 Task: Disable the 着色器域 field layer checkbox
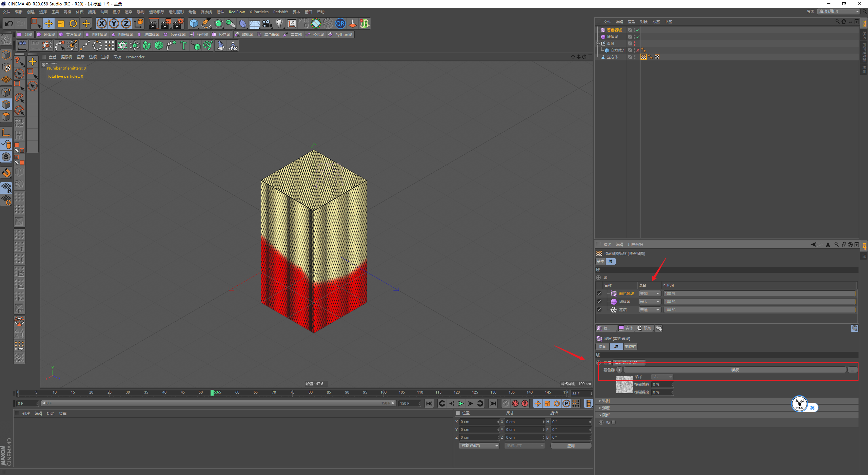(599, 293)
